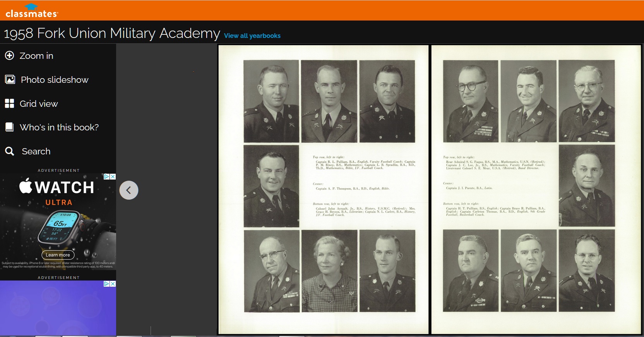644x337 pixels.
Task: Click Captain H. T. Pulliam's portrait
Action: pyautogui.click(x=471, y=270)
